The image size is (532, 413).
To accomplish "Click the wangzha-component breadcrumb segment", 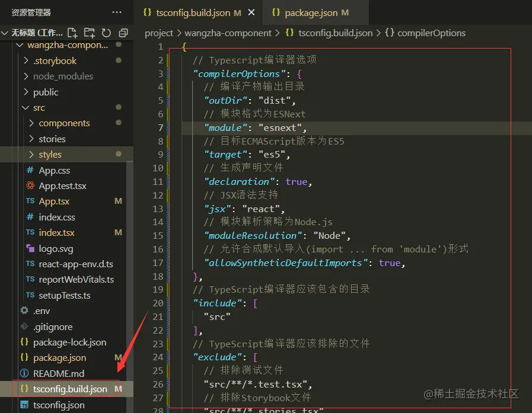I will tap(228, 33).
